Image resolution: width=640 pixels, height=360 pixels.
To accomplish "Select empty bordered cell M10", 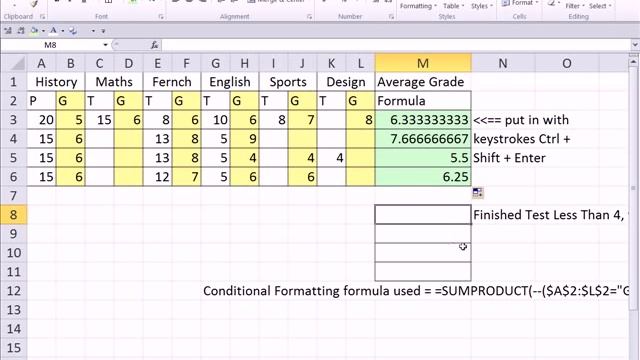I will (x=423, y=253).
